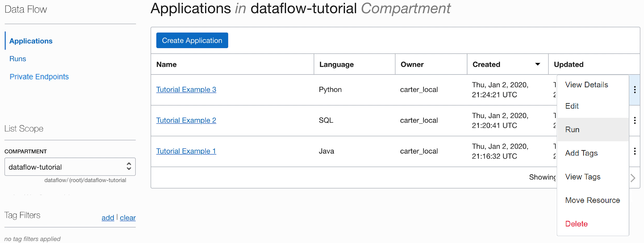Choose "Edit" in the actions menu

click(x=572, y=106)
